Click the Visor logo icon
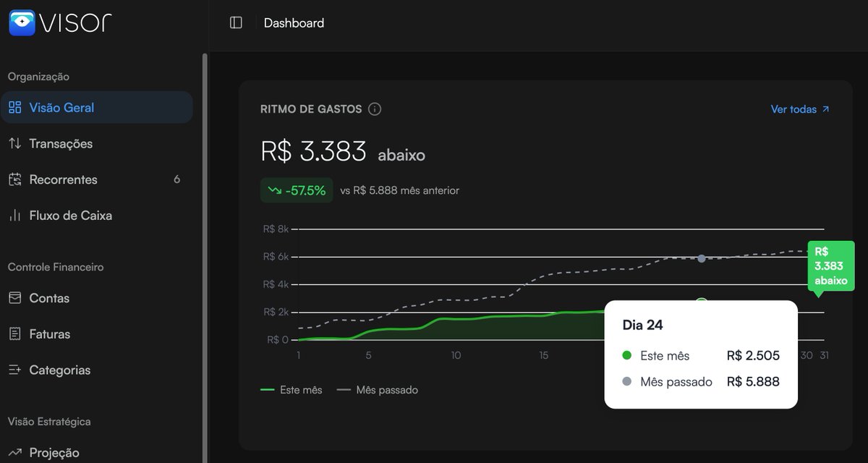The height and width of the screenshot is (463, 868). tap(22, 22)
